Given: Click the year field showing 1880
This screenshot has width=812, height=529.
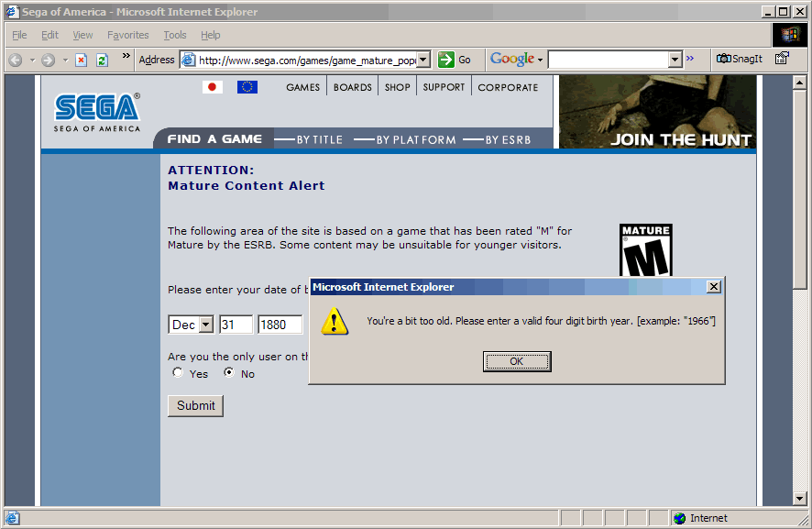Looking at the screenshot, I should [280, 325].
